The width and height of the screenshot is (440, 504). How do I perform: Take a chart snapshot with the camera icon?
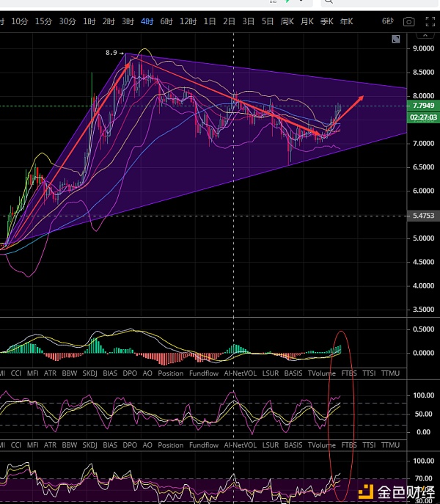[x=408, y=22]
